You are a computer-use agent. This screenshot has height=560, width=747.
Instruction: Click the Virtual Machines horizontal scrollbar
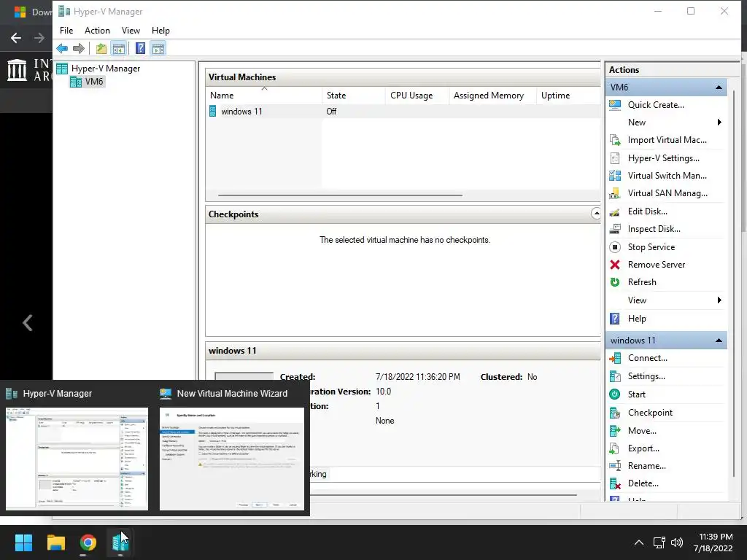coord(340,195)
